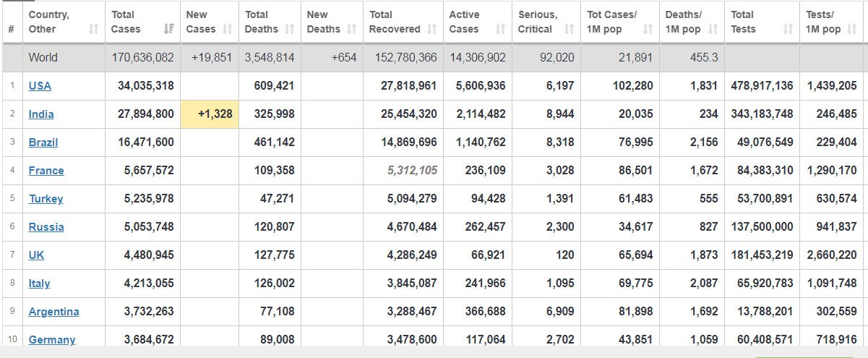Click the Total Cases header text
Viewport: 868px width, 358px height.
coord(126,22)
